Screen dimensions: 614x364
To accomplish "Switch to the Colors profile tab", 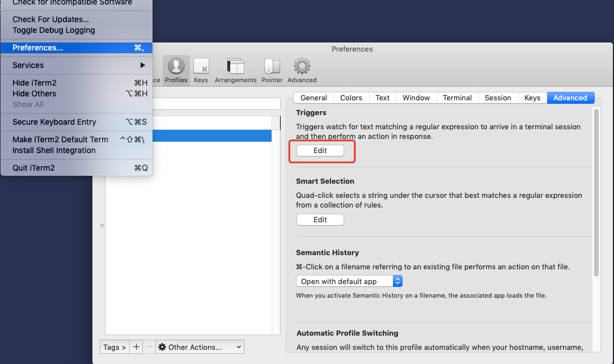I will (352, 98).
